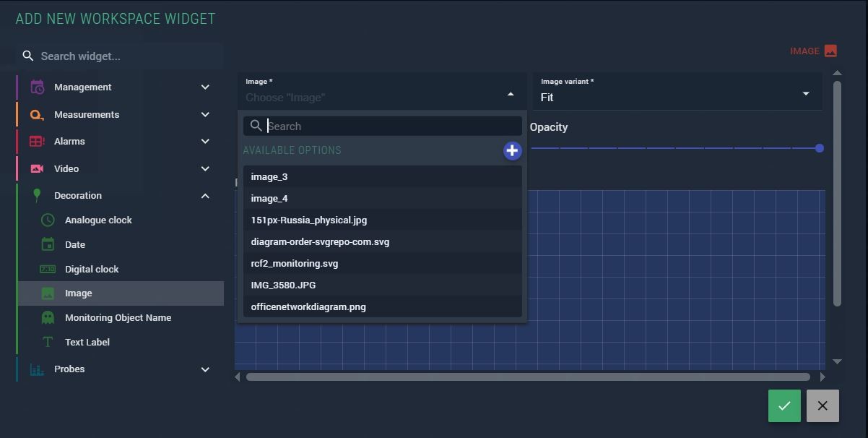
Task: Click the Digital clock icon
Action: coord(48,270)
